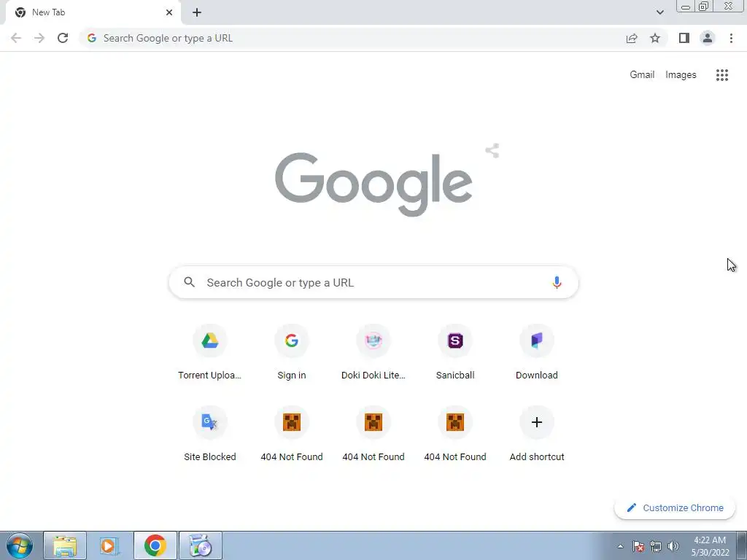Click the Google logo

point(373,184)
